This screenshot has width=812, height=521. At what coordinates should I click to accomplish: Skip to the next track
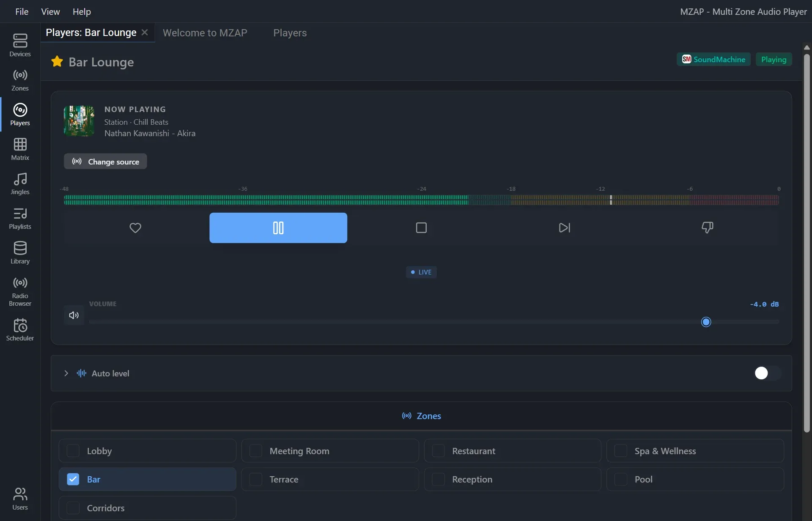coord(564,228)
